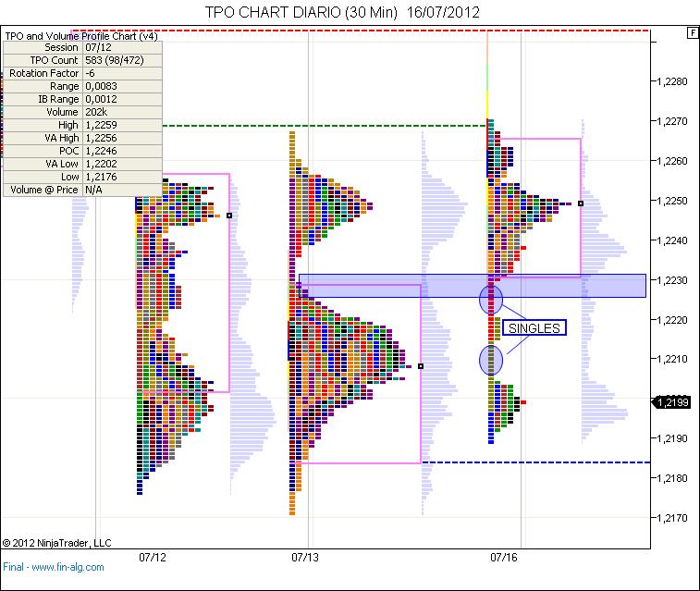Select the blue shaded rectangle zone
Viewport: 700px width, 591px height.
pos(573,286)
